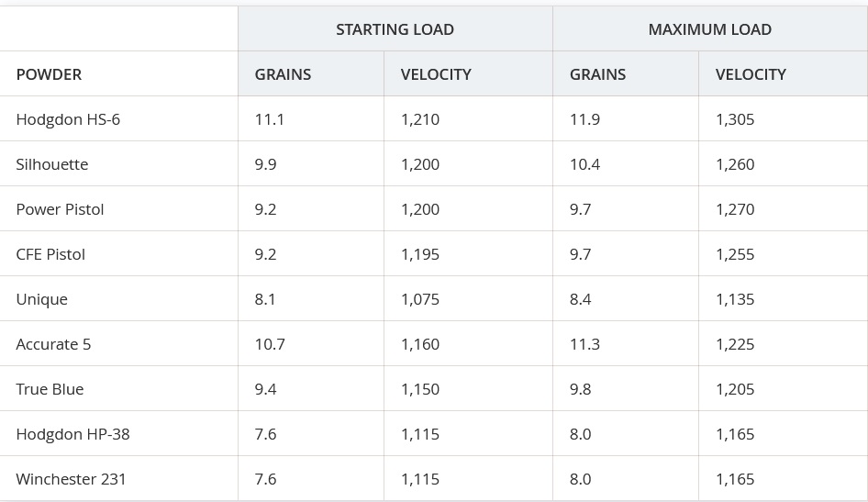The image size is (868, 502).
Task: Click True Blue's 1,205 maximum velocity
Action: (x=735, y=389)
